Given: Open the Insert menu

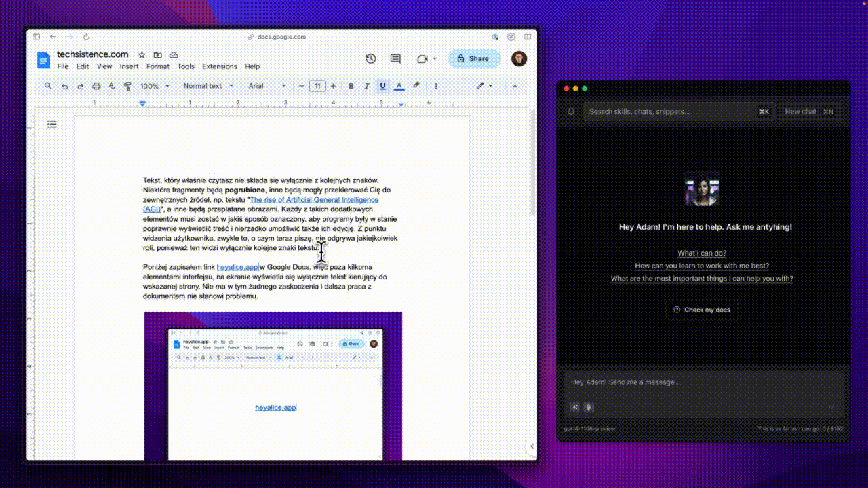Looking at the screenshot, I should (x=129, y=66).
